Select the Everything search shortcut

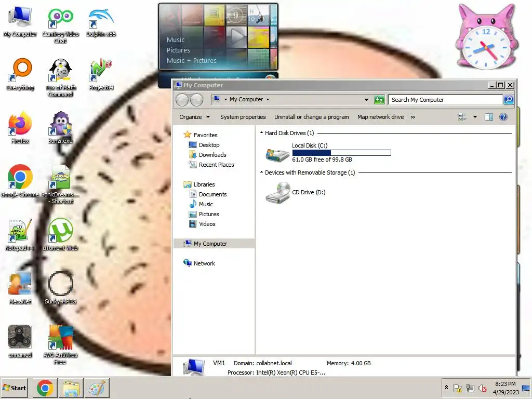[x=20, y=75]
